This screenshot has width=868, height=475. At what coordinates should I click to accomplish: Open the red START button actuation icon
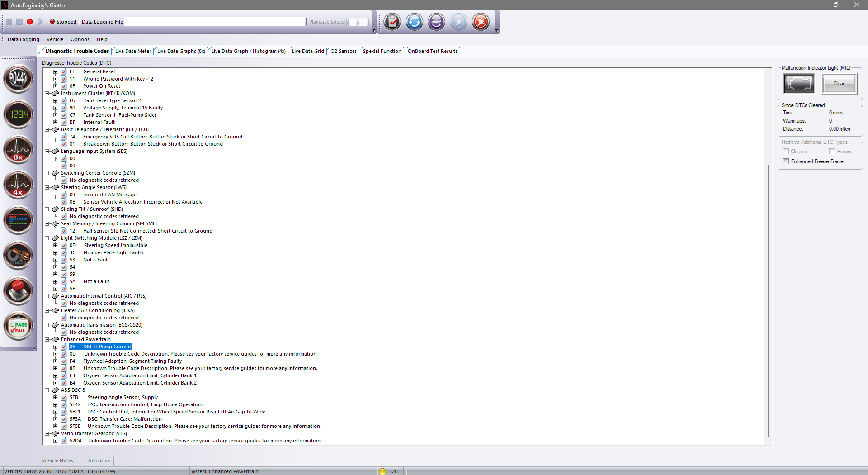(x=18, y=290)
